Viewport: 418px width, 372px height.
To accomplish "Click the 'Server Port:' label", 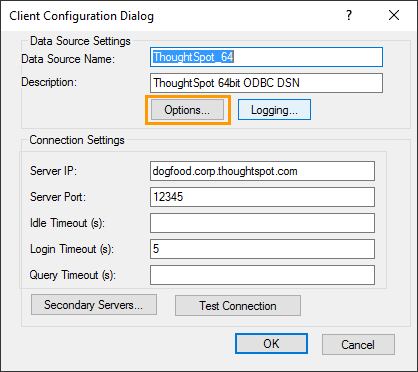I will point(58,197).
